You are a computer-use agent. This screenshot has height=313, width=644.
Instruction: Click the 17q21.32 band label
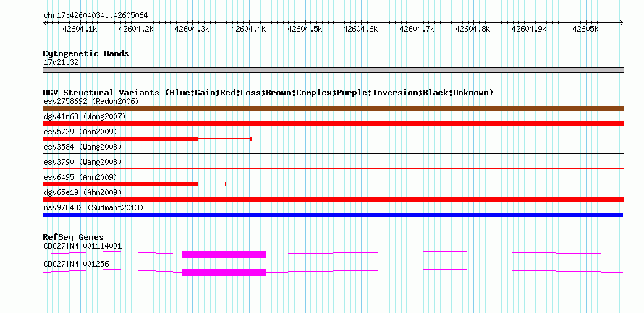(x=61, y=63)
